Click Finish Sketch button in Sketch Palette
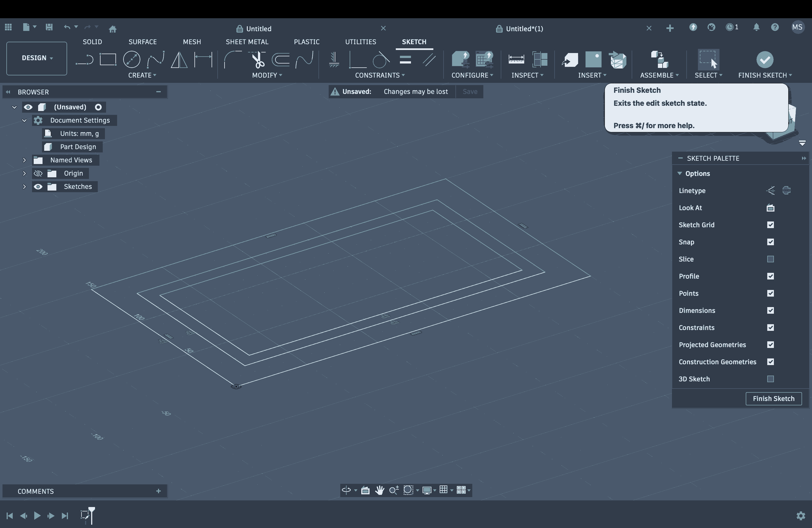812x528 pixels. click(773, 398)
